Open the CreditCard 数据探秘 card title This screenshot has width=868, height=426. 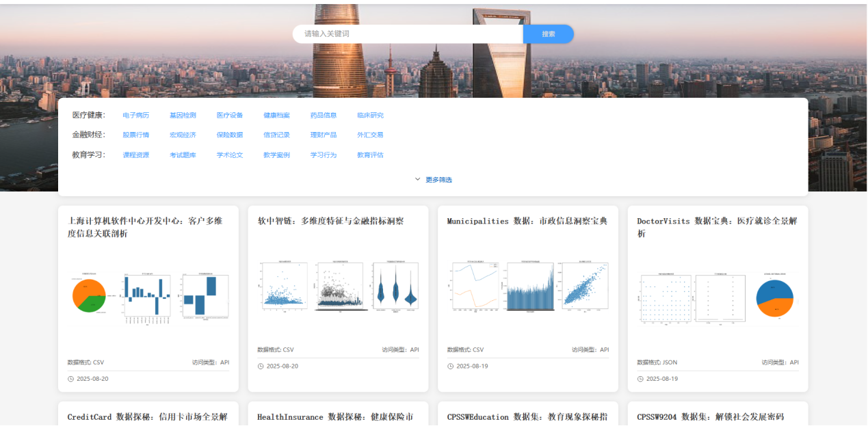pyautogui.click(x=147, y=416)
